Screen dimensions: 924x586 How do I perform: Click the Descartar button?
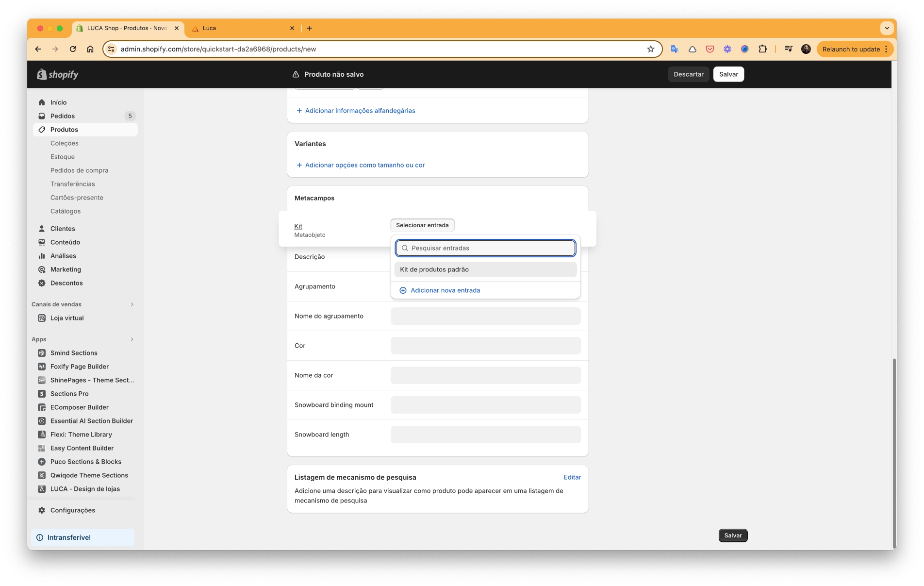(688, 74)
